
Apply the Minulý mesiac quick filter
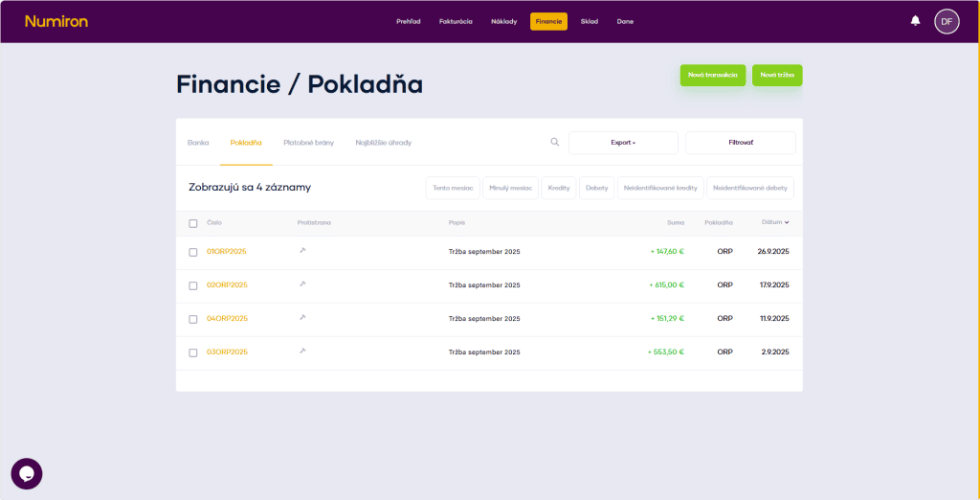coord(510,188)
